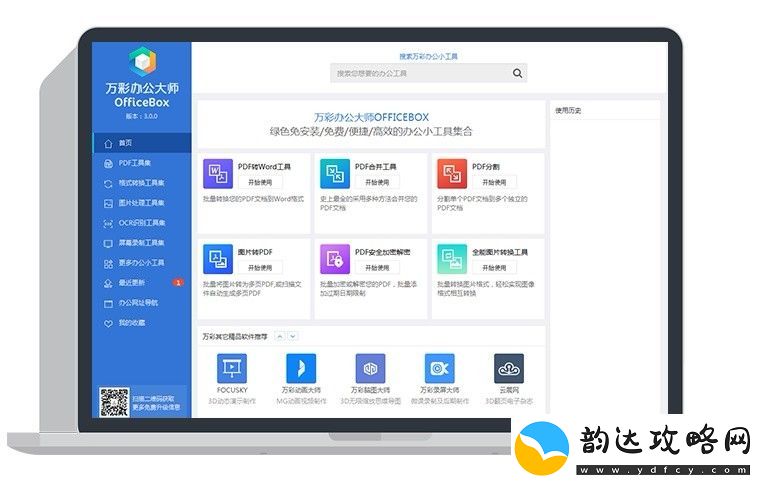Click 开始使用 under PDF分割
Screen dimensions: 761x481
[494, 182]
